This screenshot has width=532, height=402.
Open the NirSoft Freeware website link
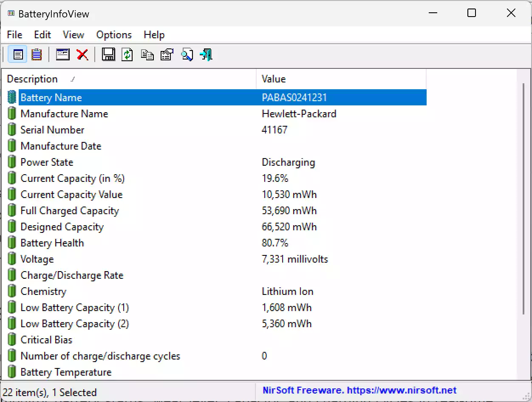tap(359, 390)
